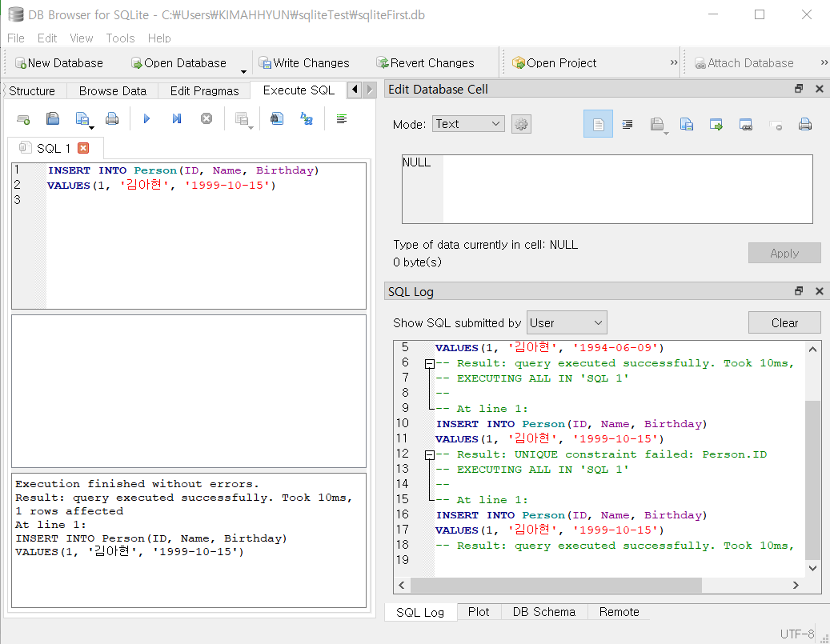830x644 pixels.
Task: Click Attach Database toolbar button
Action: tap(744, 63)
